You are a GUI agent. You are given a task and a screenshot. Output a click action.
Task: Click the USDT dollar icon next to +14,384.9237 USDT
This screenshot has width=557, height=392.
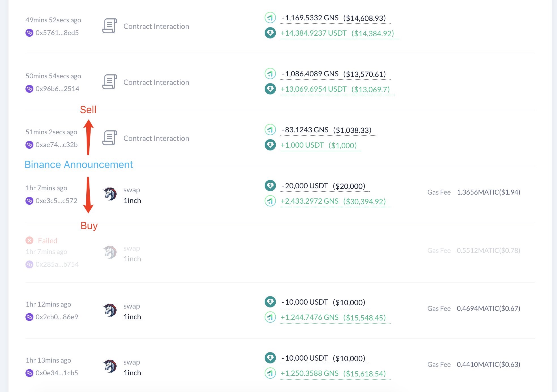point(270,33)
